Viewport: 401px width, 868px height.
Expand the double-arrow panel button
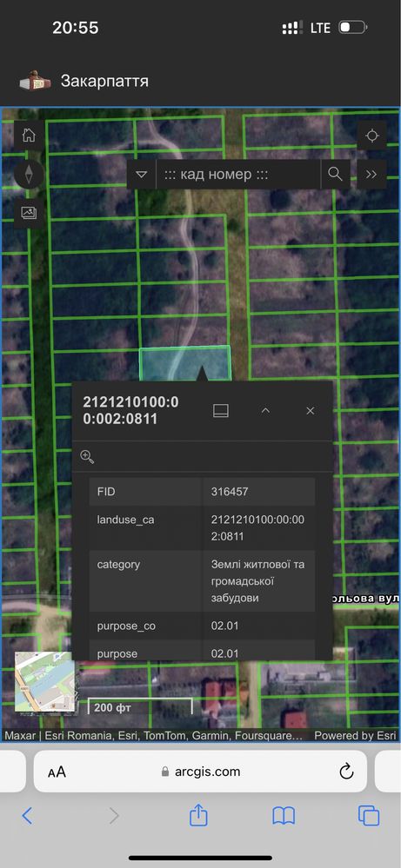pyautogui.click(x=371, y=175)
